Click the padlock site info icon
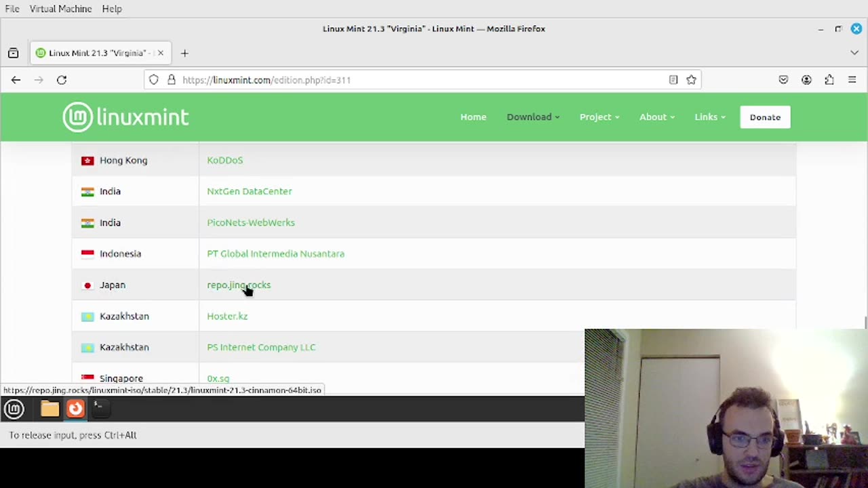This screenshot has height=488, width=868. (x=172, y=80)
